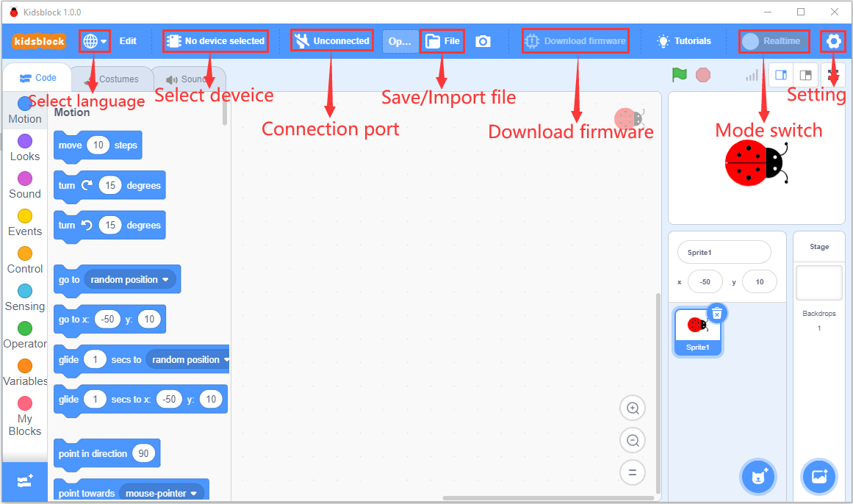Zoom out of the workspace
Screen dimensions: 853x504
point(632,440)
